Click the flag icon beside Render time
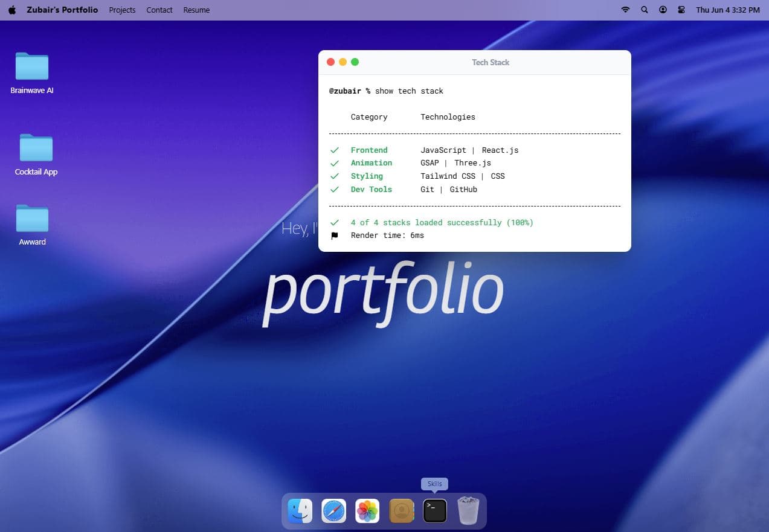The height and width of the screenshot is (532, 769). (x=335, y=236)
